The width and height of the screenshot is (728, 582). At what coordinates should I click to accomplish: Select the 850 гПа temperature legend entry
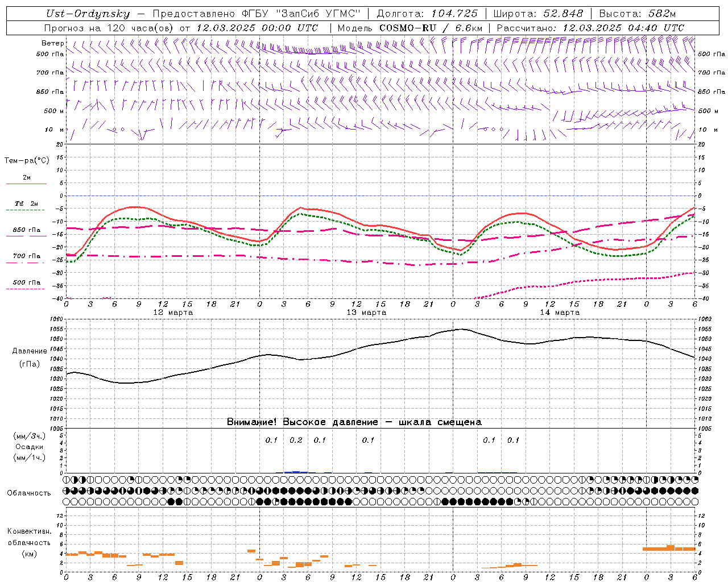point(27,230)
